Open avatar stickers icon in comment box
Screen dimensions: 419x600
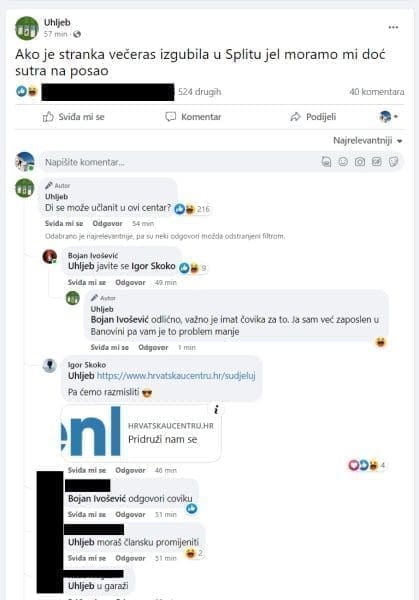click(x=326, y=162)
